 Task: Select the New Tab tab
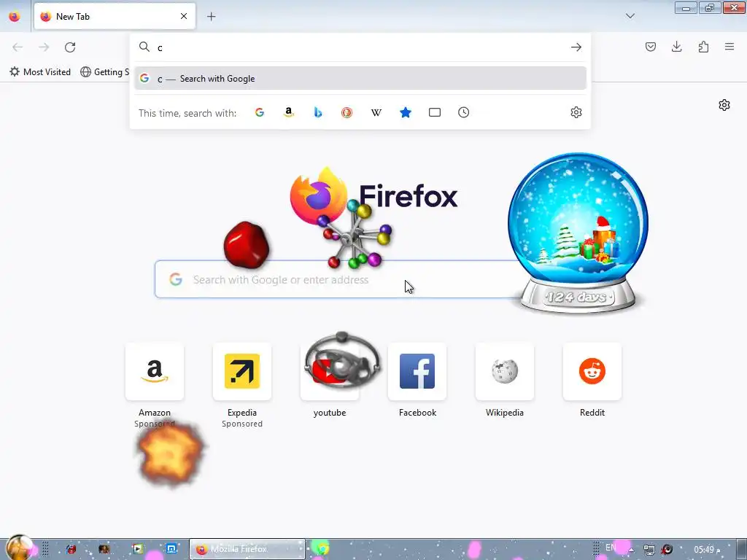point(115,16)
